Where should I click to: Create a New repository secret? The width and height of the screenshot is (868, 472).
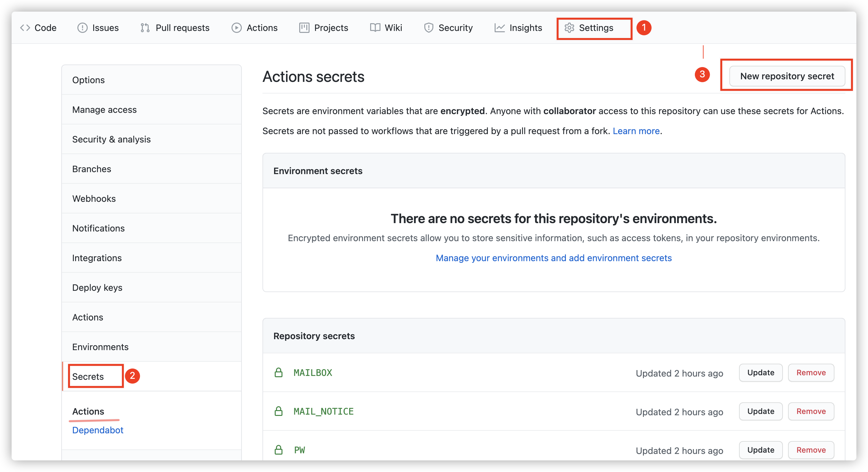tap(787, 76)
